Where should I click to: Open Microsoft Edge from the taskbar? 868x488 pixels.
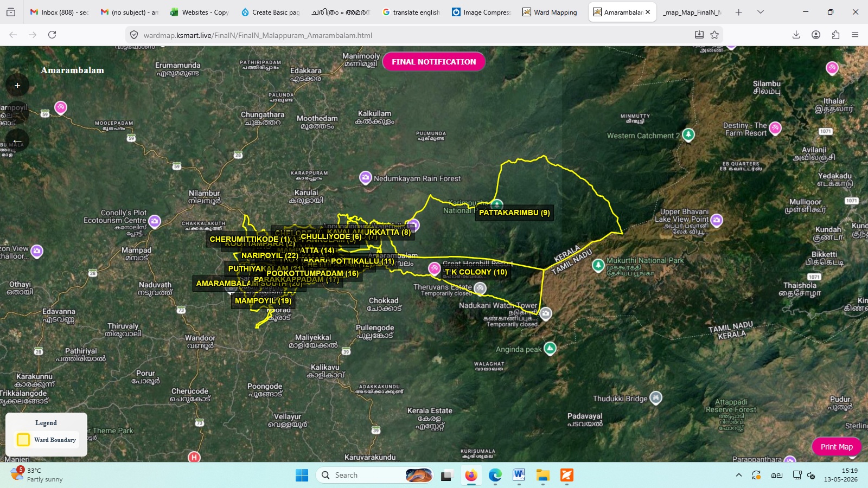coord(495,475)
